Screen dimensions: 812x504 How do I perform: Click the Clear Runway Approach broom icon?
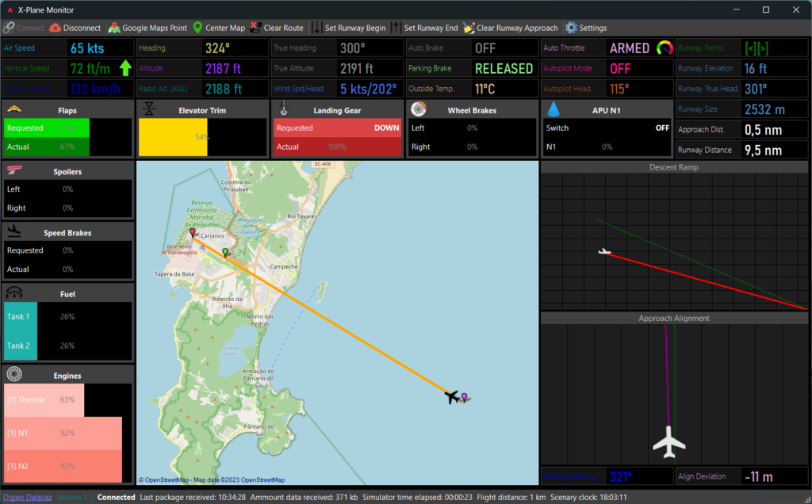click(x=469, y=28)
